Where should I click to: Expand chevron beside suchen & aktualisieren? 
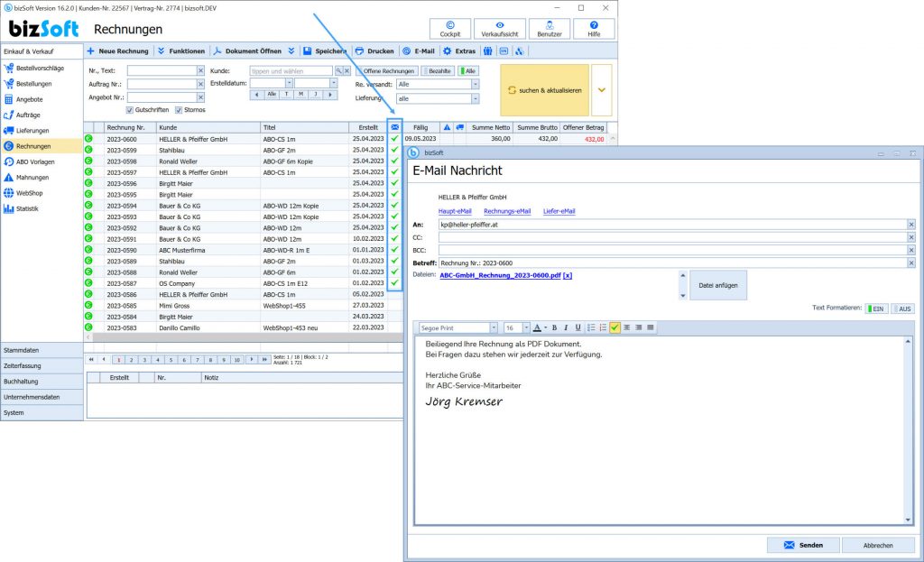pos(602,90)
